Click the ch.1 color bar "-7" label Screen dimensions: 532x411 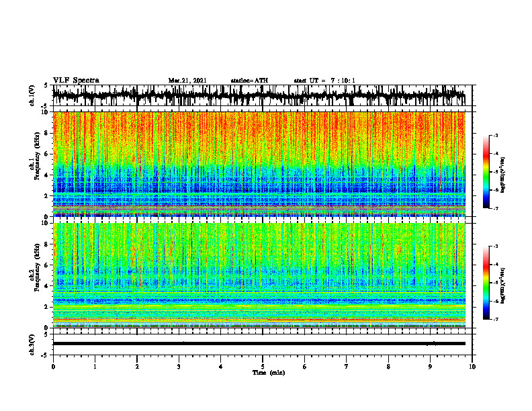pos(496,208)
